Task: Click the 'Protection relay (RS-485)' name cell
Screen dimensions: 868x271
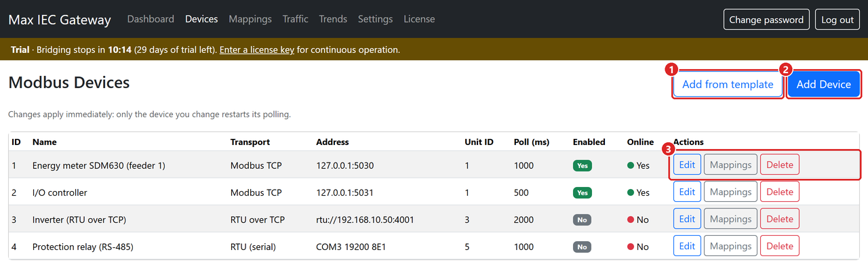Action: 83,247
